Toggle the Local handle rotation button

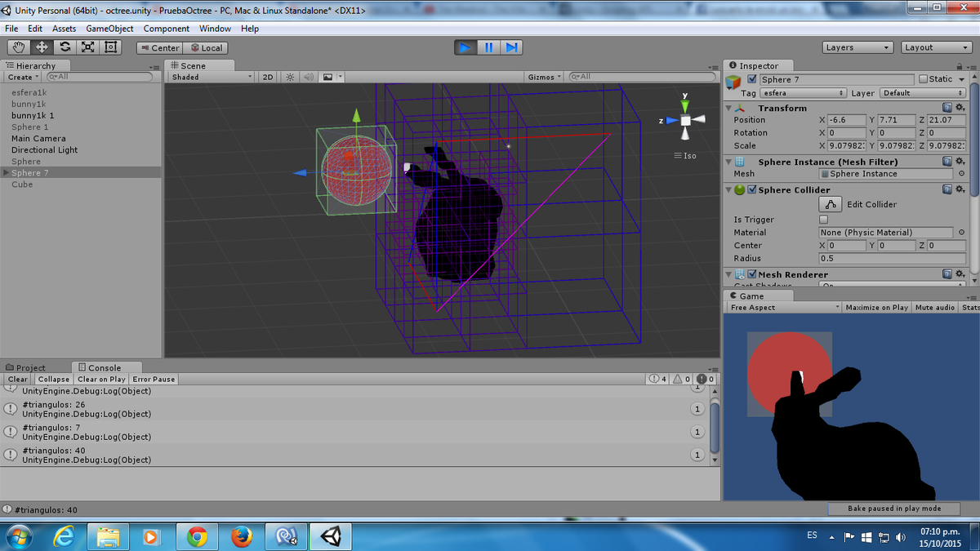tap(206, 48)
